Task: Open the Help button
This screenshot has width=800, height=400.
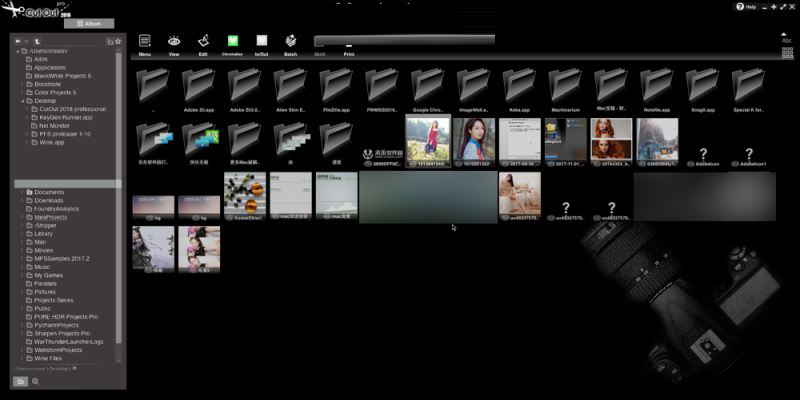Action: 746,7
